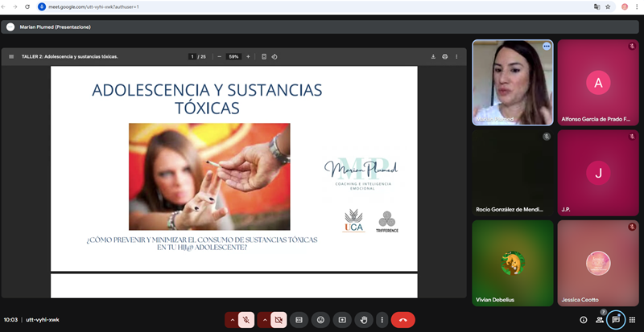The width and height of the screenshot is (644, 332).
Task: Click the utt-vyhi-xwk meeting code
Action: (43, 320)
